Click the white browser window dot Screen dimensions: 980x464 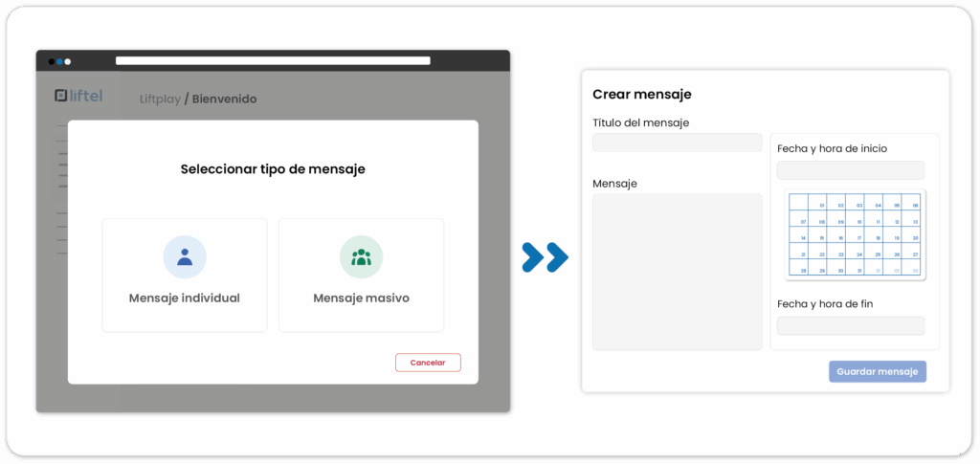point(68,62)
